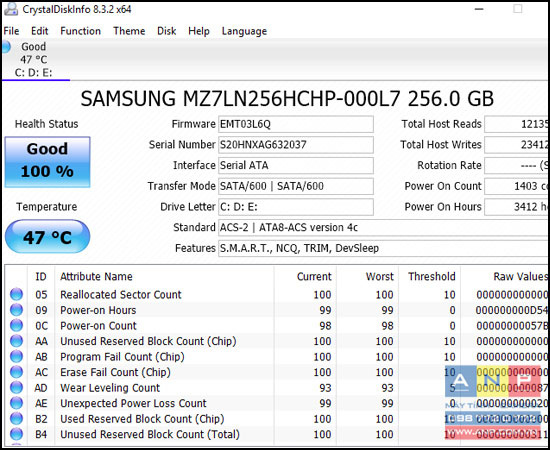Screen dimensions: 550x450
Task: Click the ID column header
Action: (41, 277)
